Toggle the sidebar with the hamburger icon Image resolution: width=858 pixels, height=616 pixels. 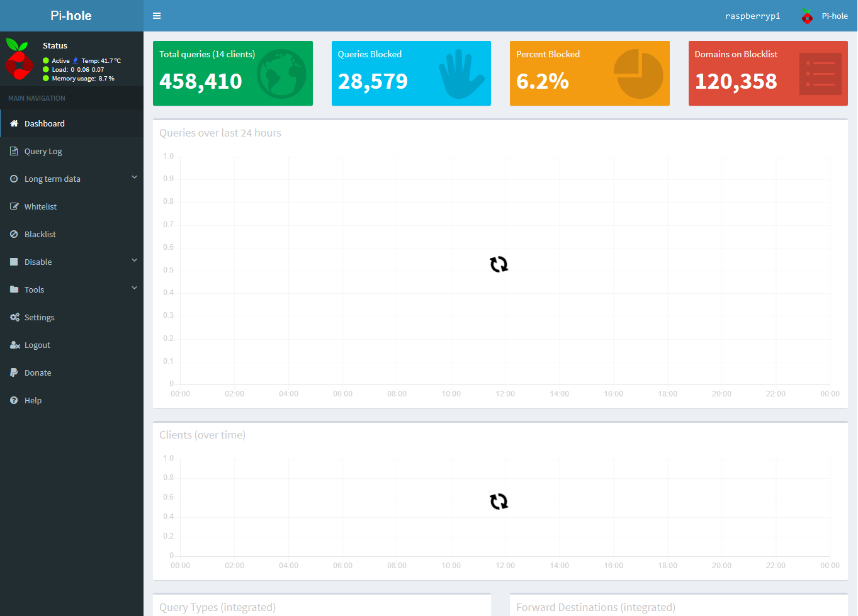(x=156, y=16)
